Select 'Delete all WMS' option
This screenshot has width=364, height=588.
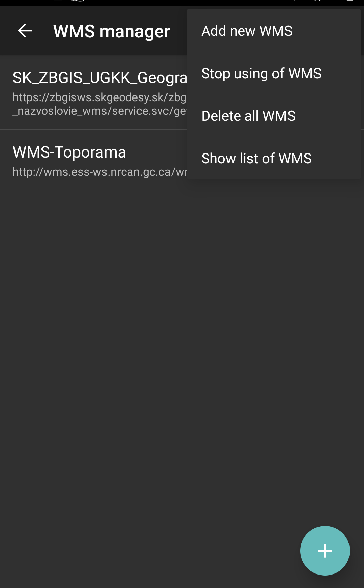point(248,116)
